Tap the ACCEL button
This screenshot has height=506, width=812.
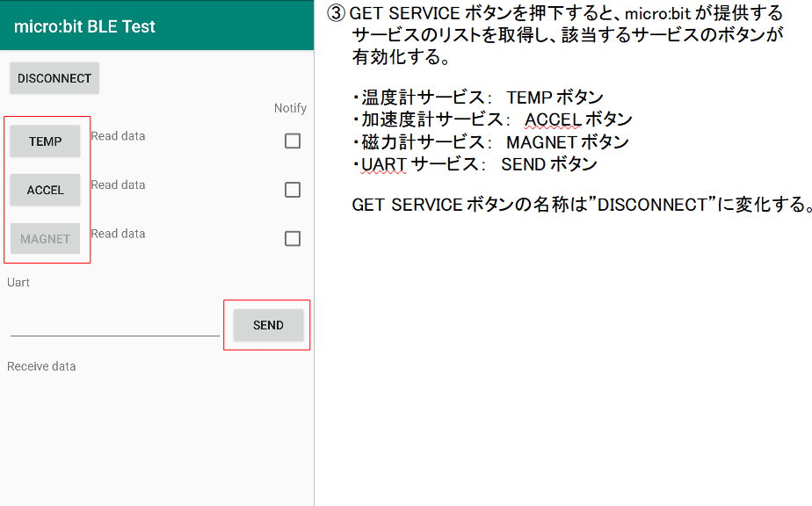[x=45, y=190]
